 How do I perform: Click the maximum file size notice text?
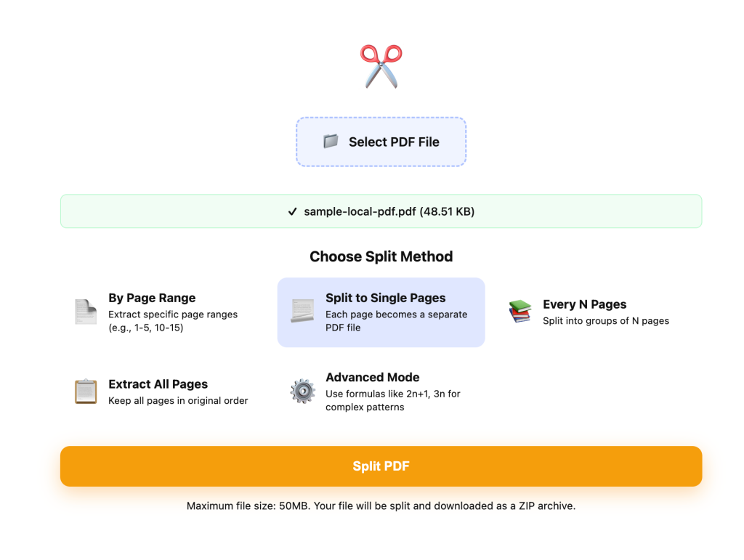(x=381, y=506)
